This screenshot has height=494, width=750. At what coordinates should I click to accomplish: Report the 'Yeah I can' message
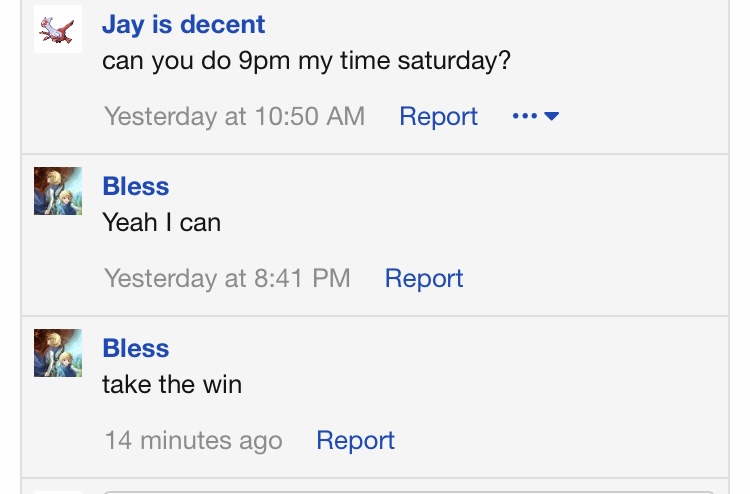click(x=424, y=278)
